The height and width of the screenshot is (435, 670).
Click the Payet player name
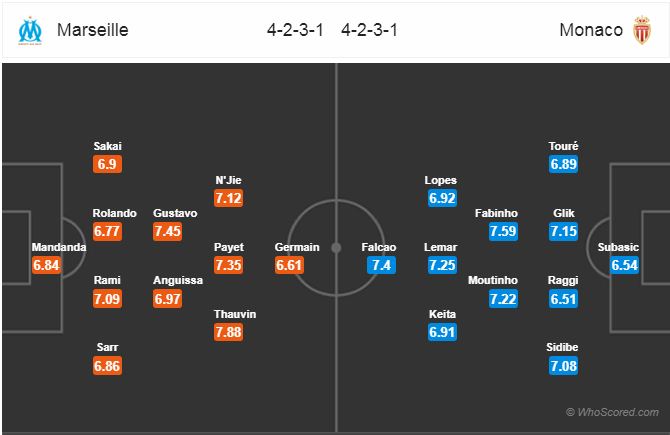[229, 247]
